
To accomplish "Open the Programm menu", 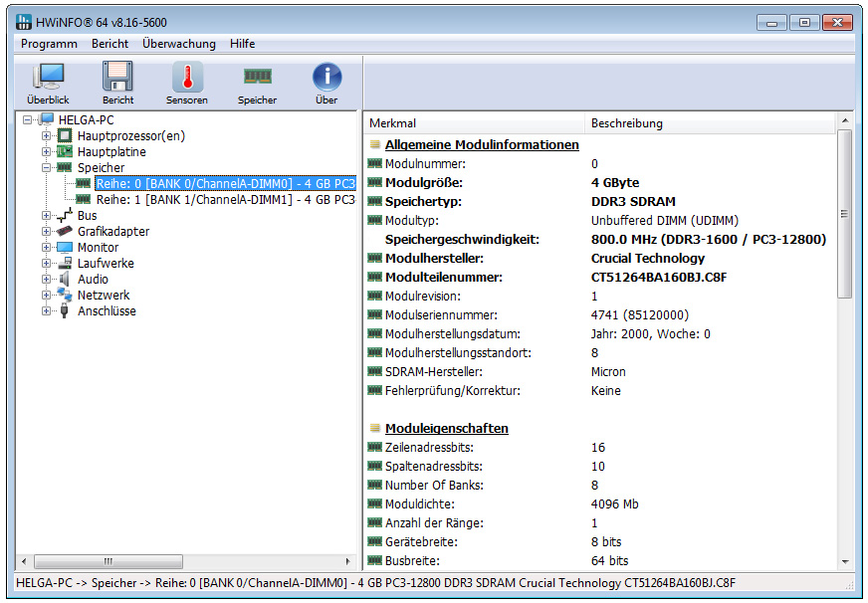I will click(x=49, y=44).
